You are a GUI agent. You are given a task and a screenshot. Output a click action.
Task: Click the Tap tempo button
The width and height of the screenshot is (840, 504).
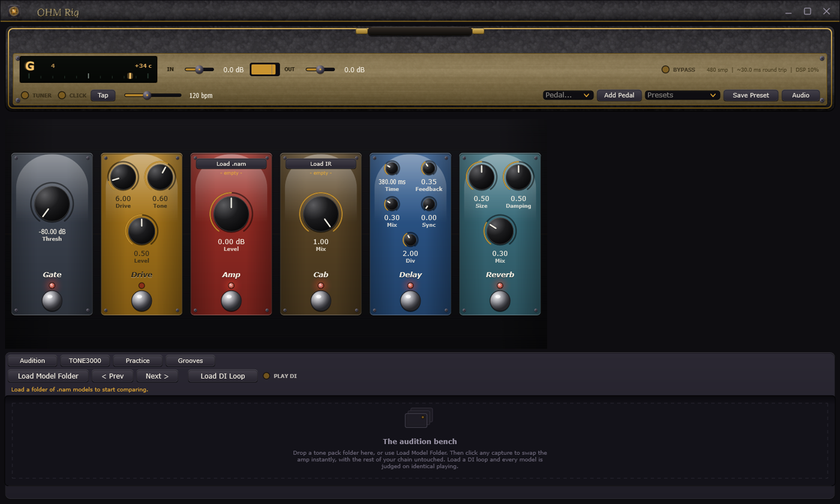pos(103,95)
